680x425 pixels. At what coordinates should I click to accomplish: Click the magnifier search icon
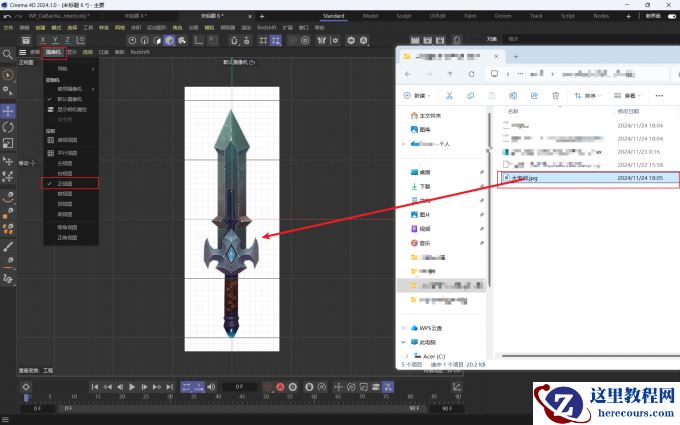7,54
